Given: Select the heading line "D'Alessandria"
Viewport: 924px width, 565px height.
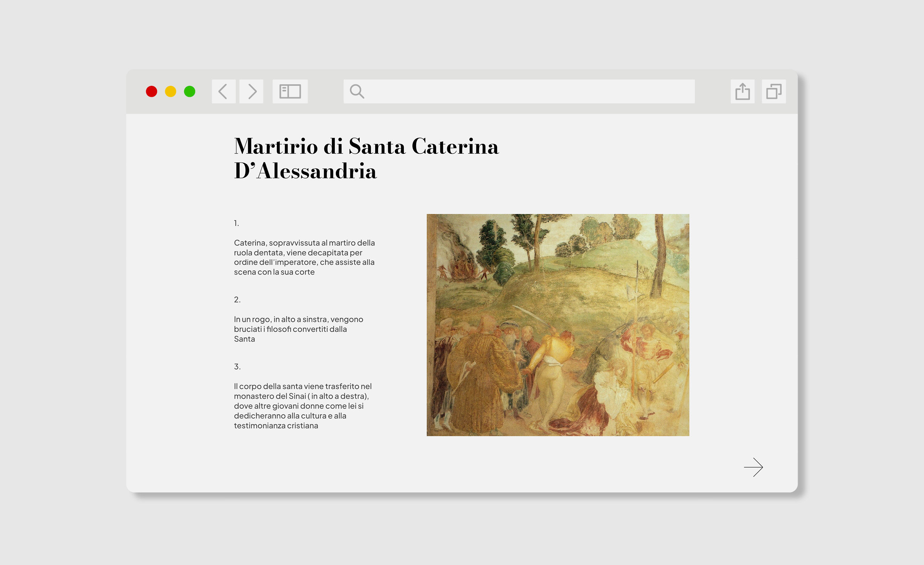Looking at the screenshot, I should tap(305, 171).
